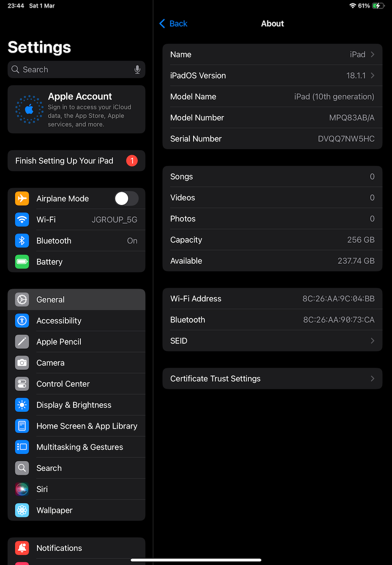Tap the Wi-Fi blue settings icon
392x565 pixels.
(x=22, y=220)
